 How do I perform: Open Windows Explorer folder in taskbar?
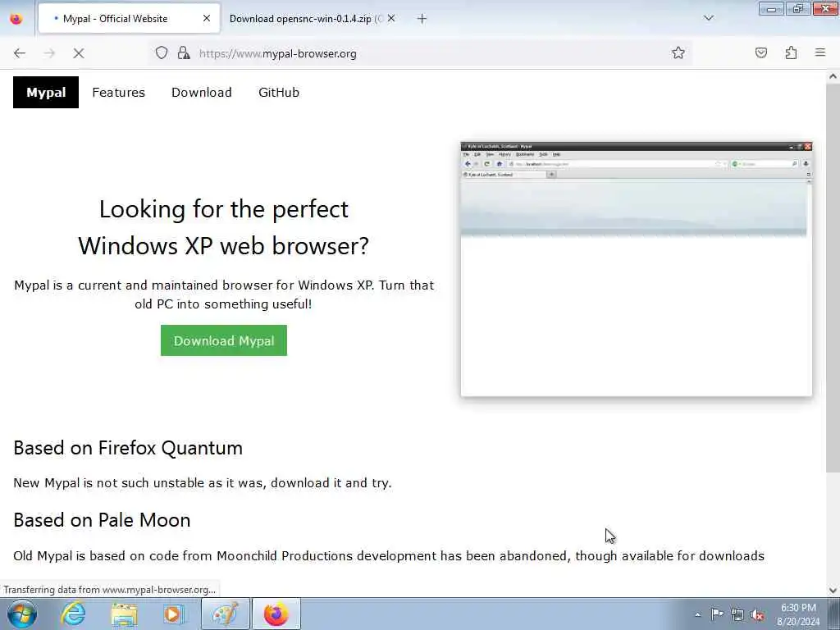tap(125, 614)
